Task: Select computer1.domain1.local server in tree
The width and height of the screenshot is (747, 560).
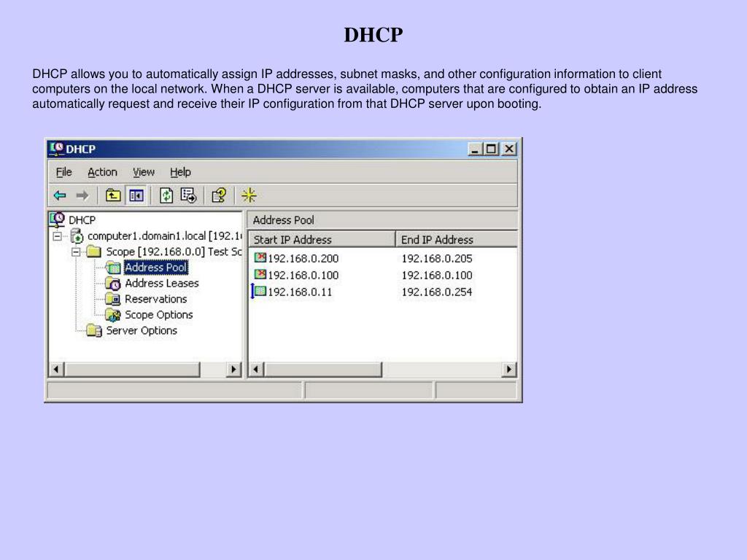Action: coord(165,236)
